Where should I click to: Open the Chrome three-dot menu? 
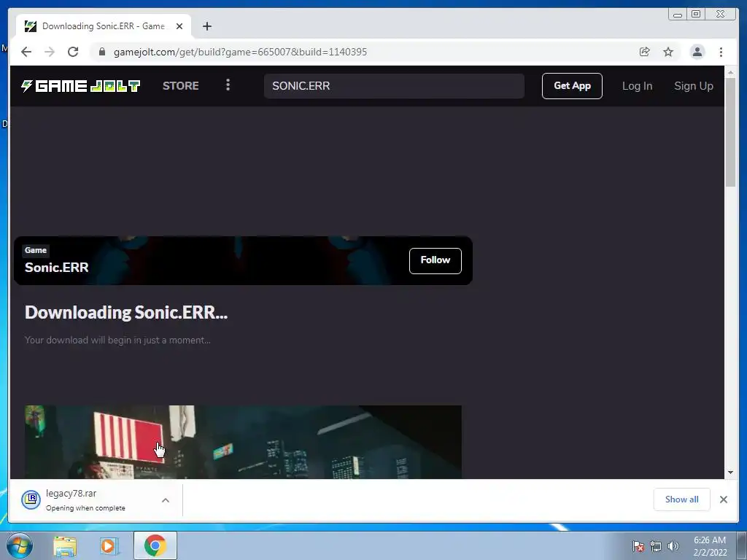click(x=721, y=52)
